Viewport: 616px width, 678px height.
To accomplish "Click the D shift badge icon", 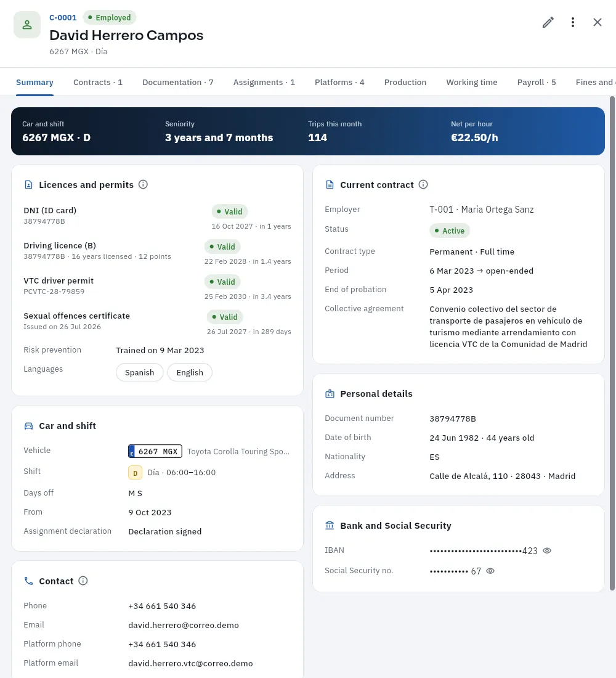I will (136, 473).
